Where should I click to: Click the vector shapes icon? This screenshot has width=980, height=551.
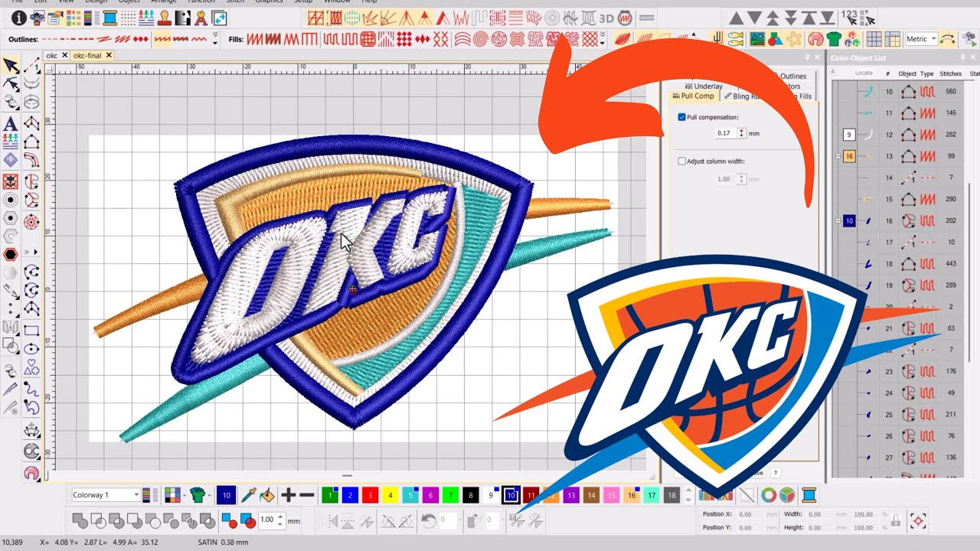pos(776,38)
